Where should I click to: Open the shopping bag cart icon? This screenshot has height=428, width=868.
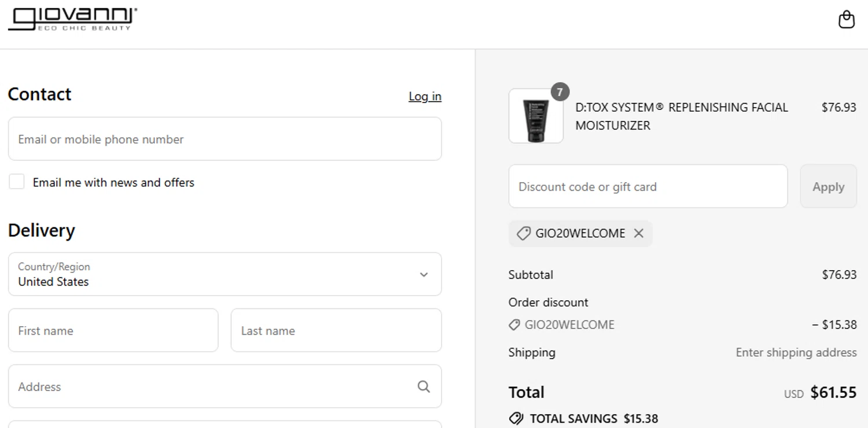(x=847, y=20)
